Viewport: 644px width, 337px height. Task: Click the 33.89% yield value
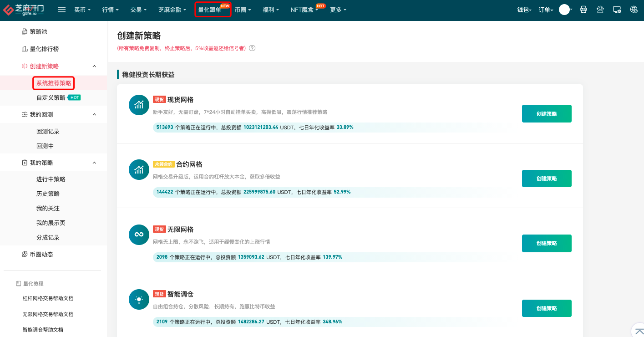[x=345, y=127]
